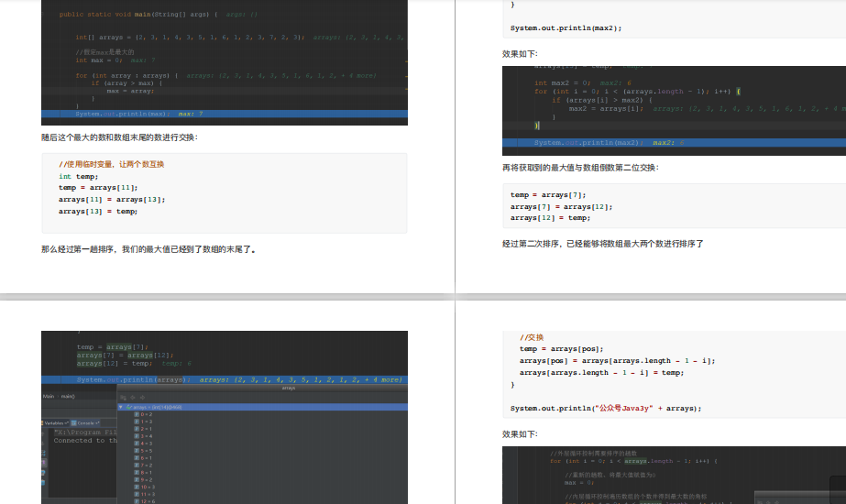Click '效果如下:' label below the 公众号Java3y code
This screenshot has width=846, height=504.
pyautogui.click(x=520, y=434)
